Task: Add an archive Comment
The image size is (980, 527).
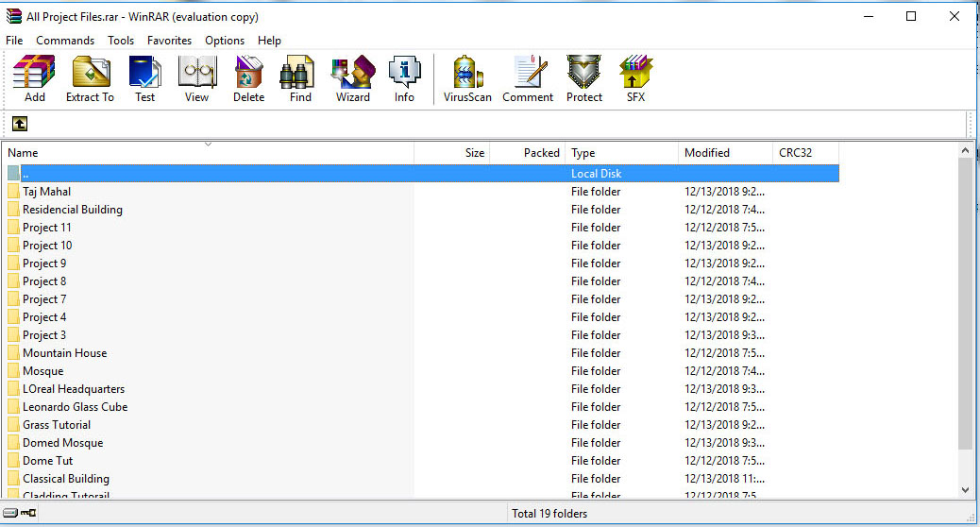Action: point(528,78)
